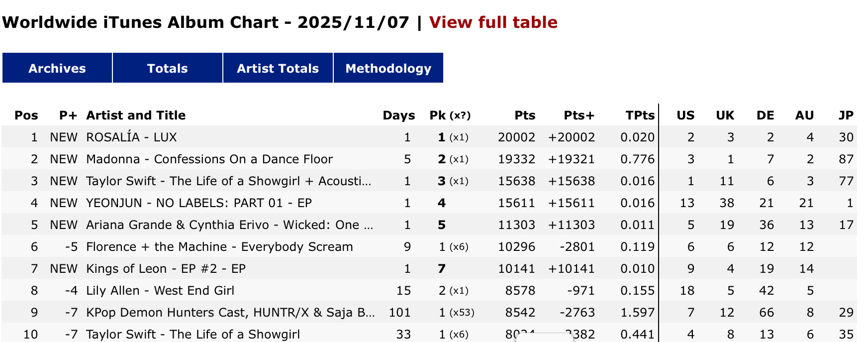Click the YEONJUN - NO LABELS: PART 01 row
The height and width of the screenshot is (342, 868).
coord(199,203)
